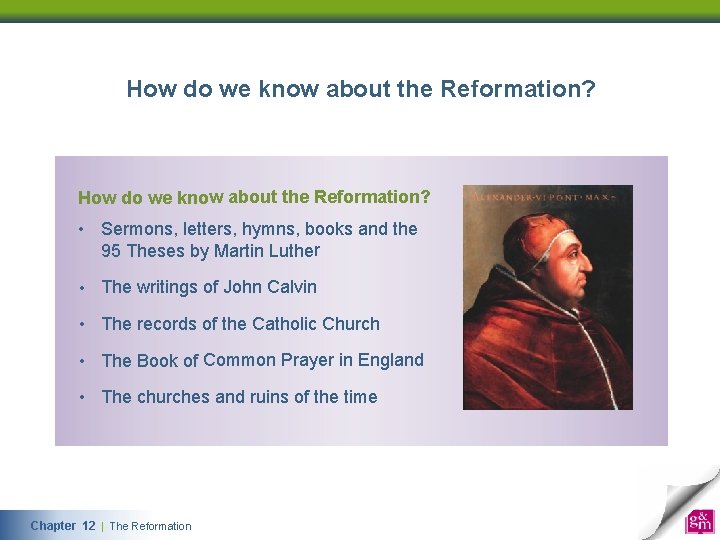Select the line '95 Theses by Martin Luther'
720x540 pixels.
click(x=211, y=251)
